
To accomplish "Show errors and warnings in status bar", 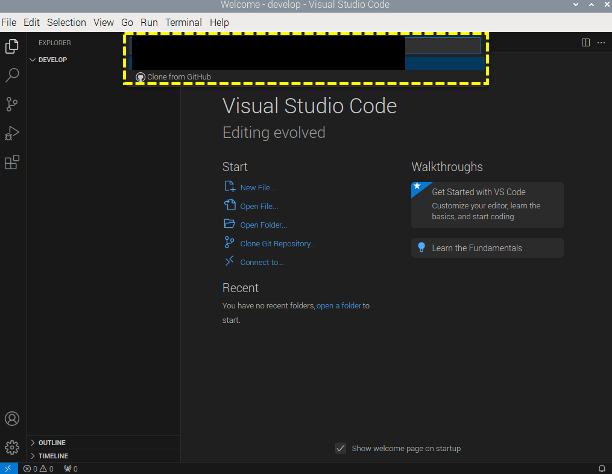I will [x=38, y=469].
